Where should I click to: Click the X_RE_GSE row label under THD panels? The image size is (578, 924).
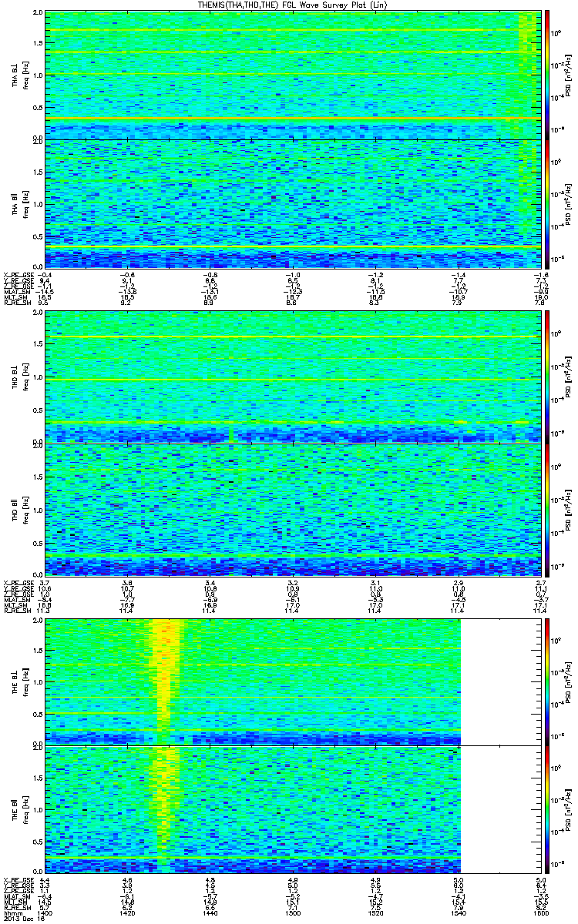point(17,583)
